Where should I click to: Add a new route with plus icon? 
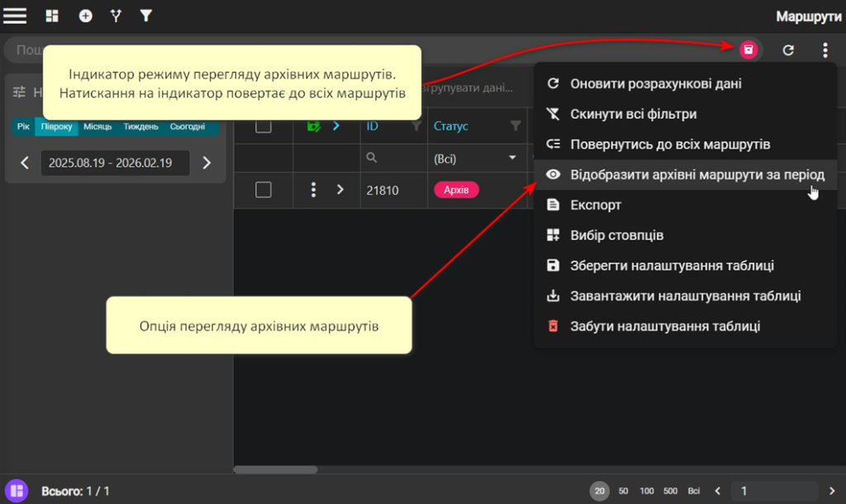coord(85,17)
